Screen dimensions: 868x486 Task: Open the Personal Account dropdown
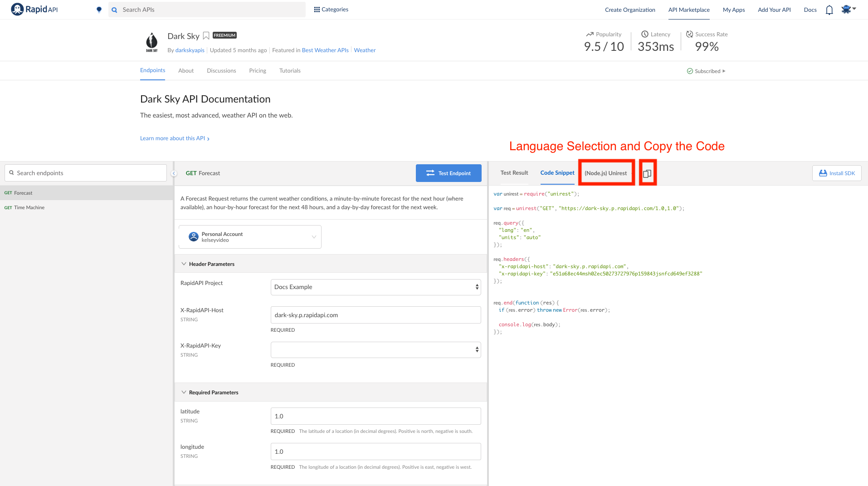[250, 237]
